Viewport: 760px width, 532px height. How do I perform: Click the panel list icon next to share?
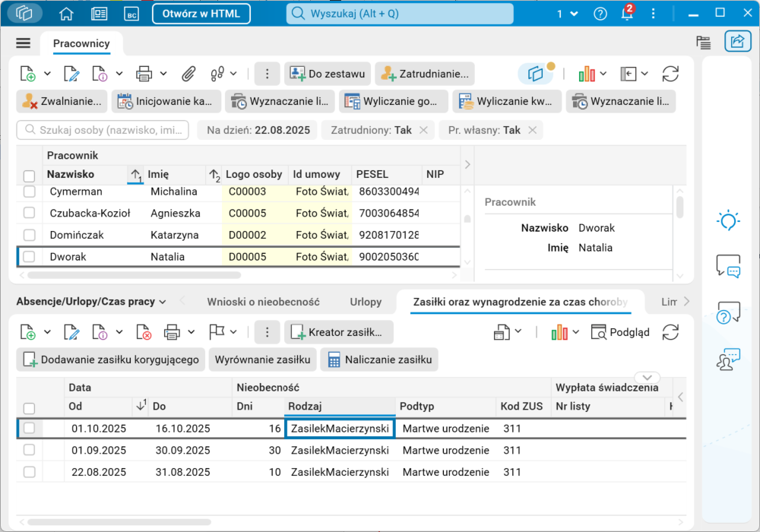tap(703, 42)
